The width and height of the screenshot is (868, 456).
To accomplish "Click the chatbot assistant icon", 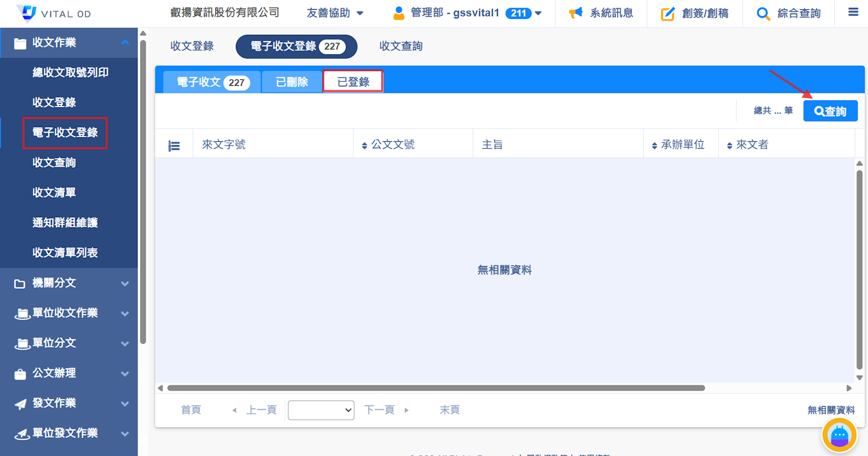I will pos(839,435).
